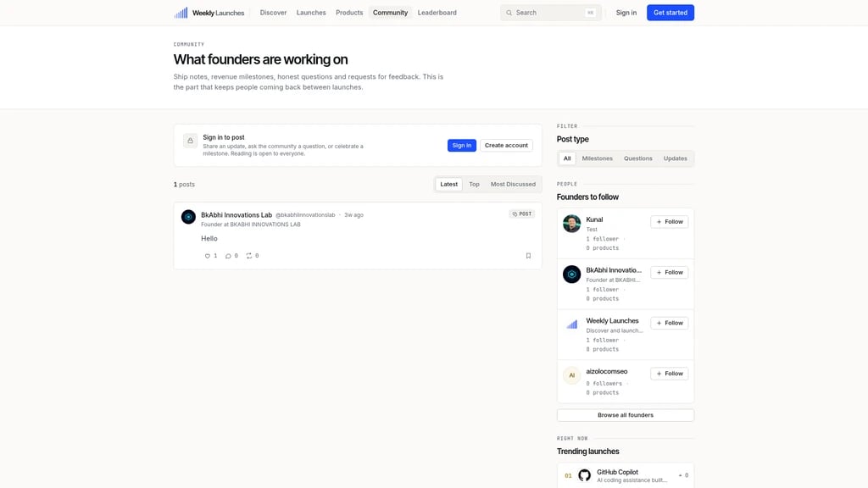The image size is (868, 488).
Task: Click the '1 posts' count text
Action: point(184,184)
